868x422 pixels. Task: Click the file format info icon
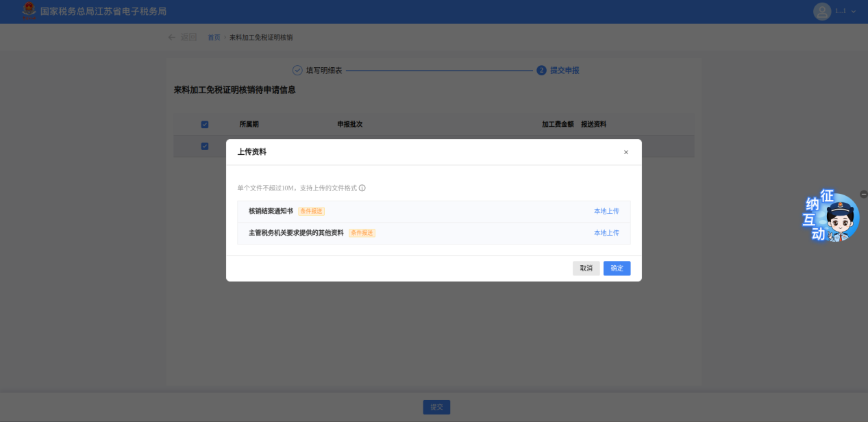(x=362, y=188)
